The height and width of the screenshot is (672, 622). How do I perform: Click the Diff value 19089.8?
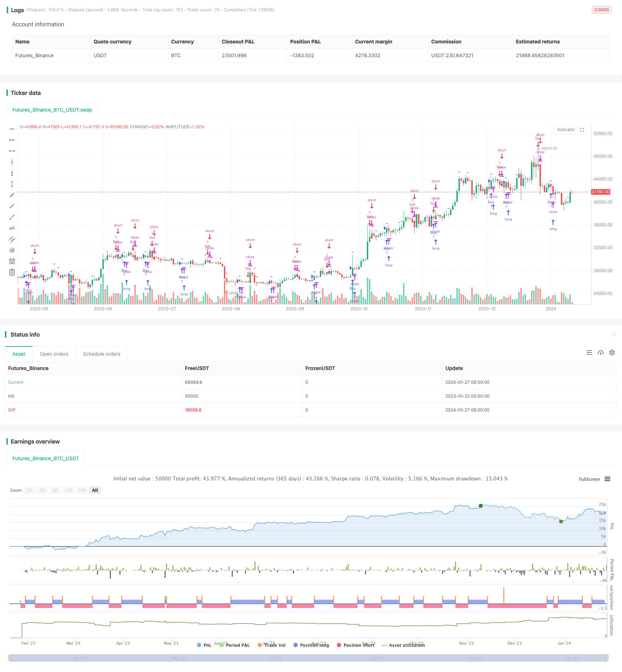click(193, 410)
